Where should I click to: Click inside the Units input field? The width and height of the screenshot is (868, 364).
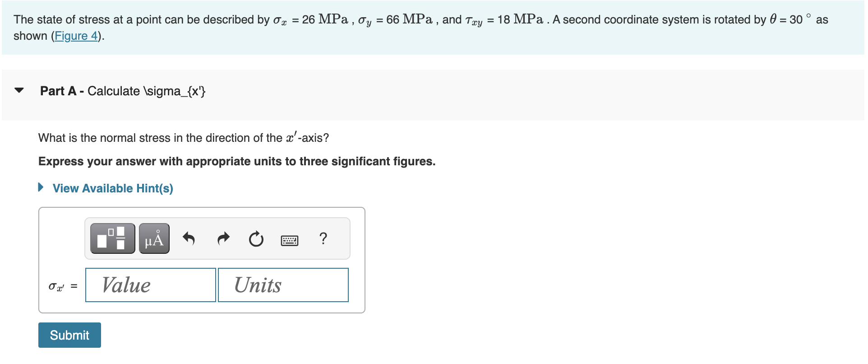pyautogui.click(x=283, y=285)
